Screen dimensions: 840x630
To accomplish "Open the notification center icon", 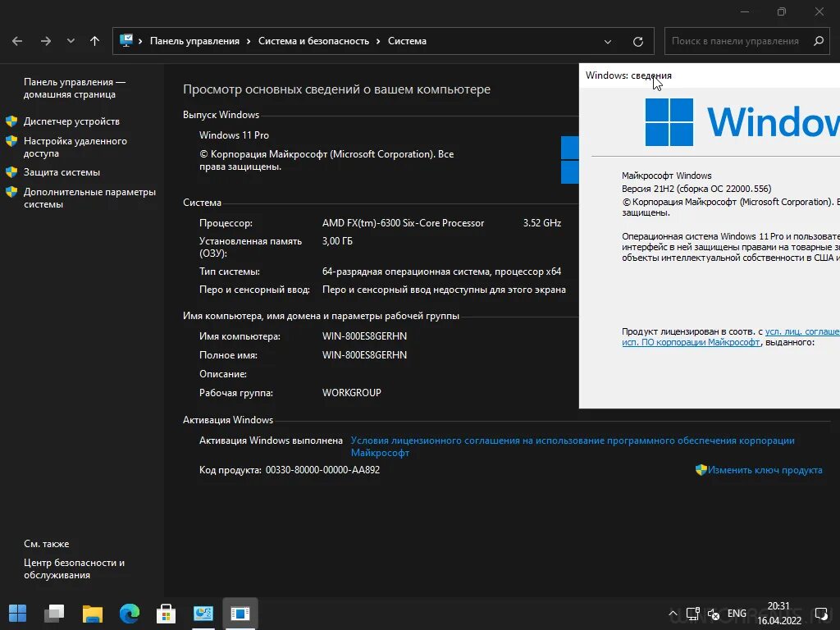I will point(820,614).
